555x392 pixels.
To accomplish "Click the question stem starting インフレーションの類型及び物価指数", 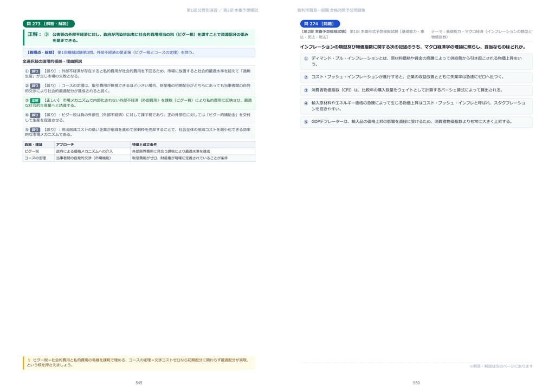I will pos(412,47).
